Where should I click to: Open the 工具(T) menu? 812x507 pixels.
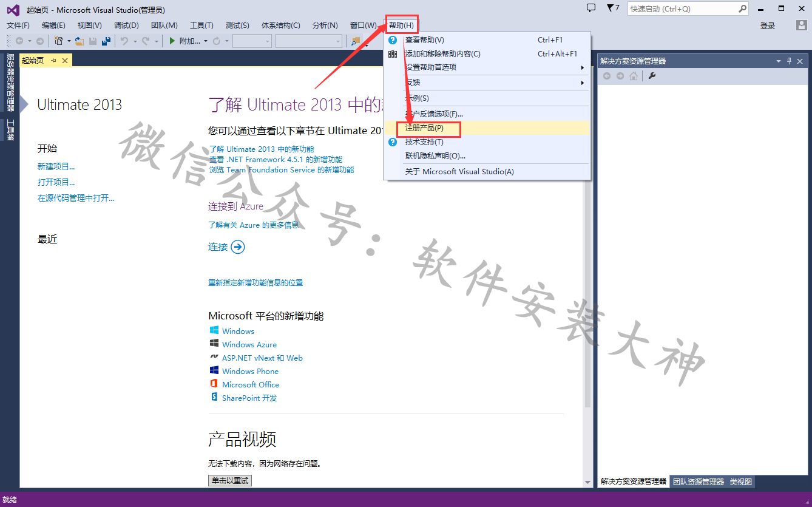coord(201,26)
